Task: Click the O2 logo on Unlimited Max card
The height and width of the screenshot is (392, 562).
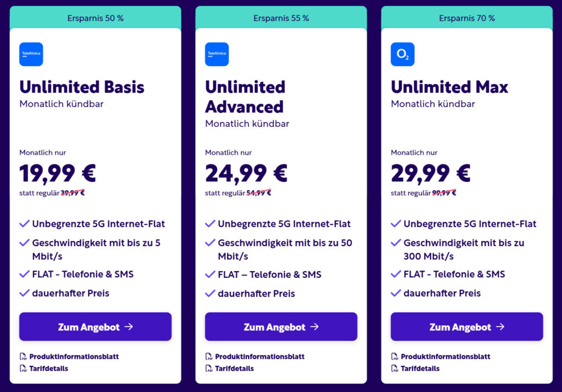Action: pos(402,54)
